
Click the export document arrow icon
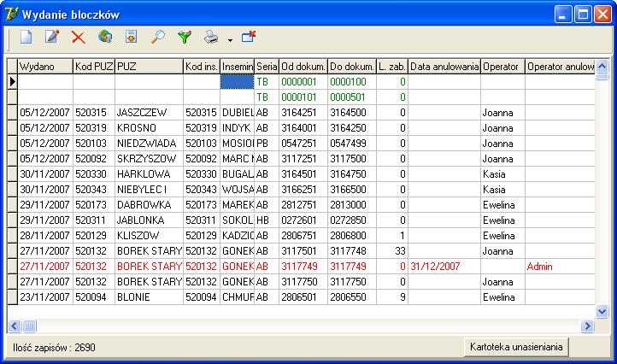point(131,37)
